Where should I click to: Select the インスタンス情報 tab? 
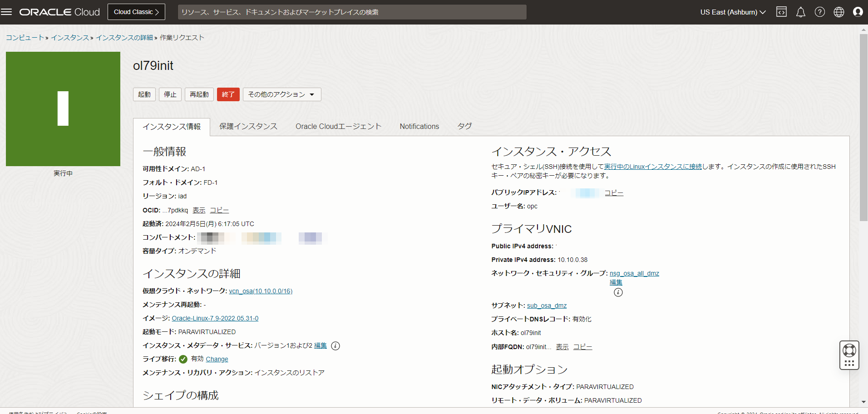pos(172,127)
